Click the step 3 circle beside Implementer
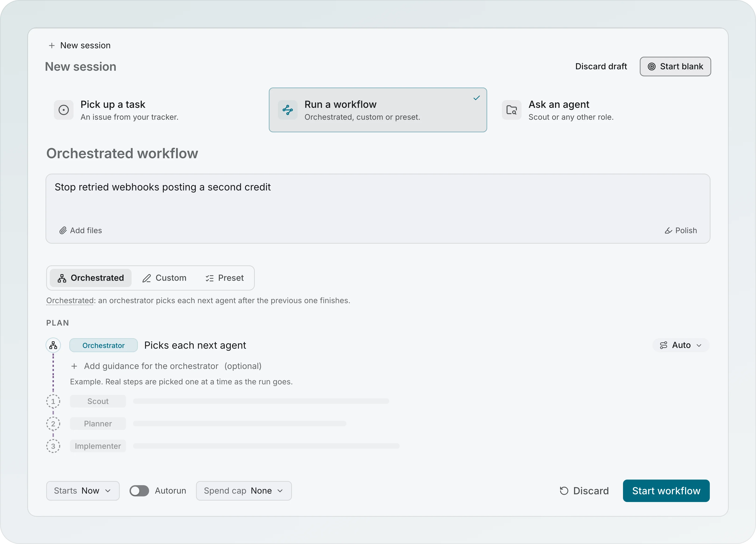This screenshot has height=544, width=756. click(x=53, y=446)
